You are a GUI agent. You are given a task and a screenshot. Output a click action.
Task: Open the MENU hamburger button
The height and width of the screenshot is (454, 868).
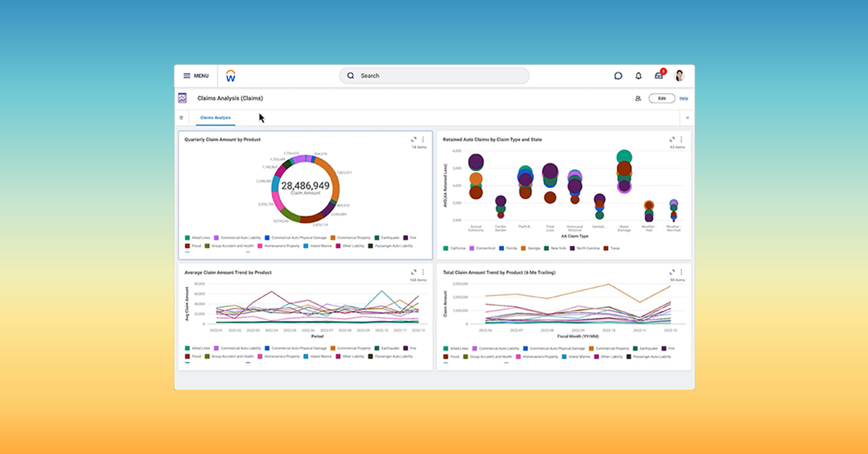pos(195,76)
